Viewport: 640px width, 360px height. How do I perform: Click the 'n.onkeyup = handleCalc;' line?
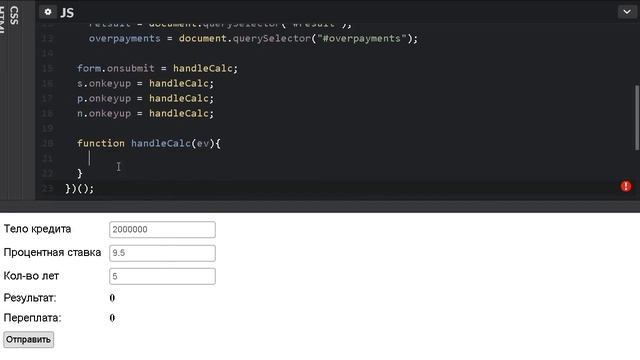[145, 113]
